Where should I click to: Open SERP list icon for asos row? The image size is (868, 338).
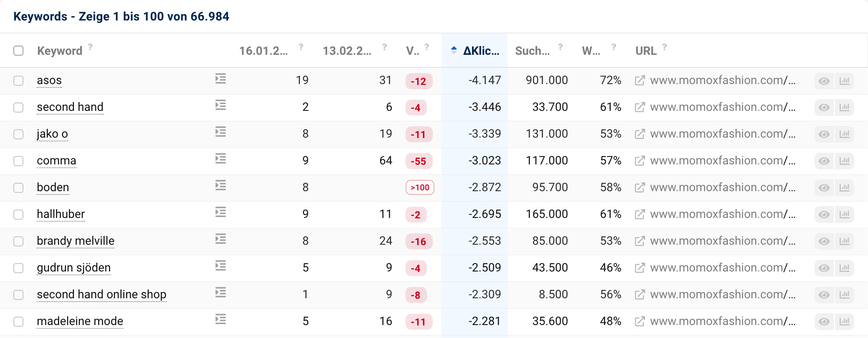(221, 79)
